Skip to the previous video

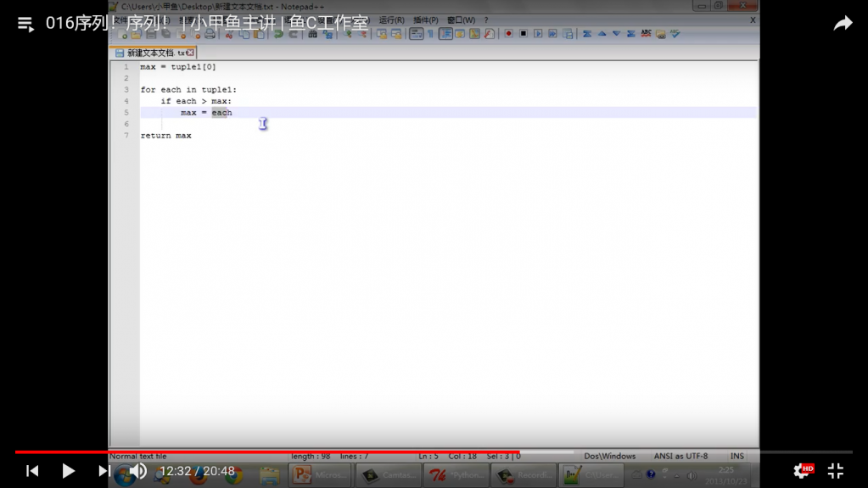click(x=32, y=471)
